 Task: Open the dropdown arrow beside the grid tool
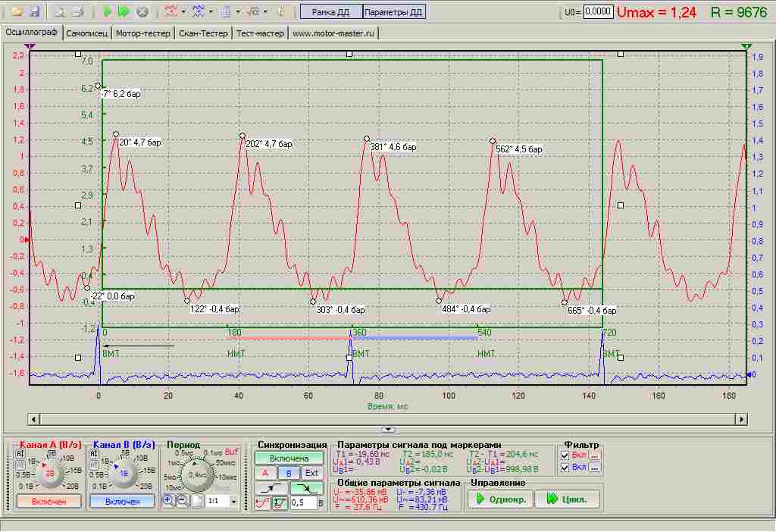238,11
